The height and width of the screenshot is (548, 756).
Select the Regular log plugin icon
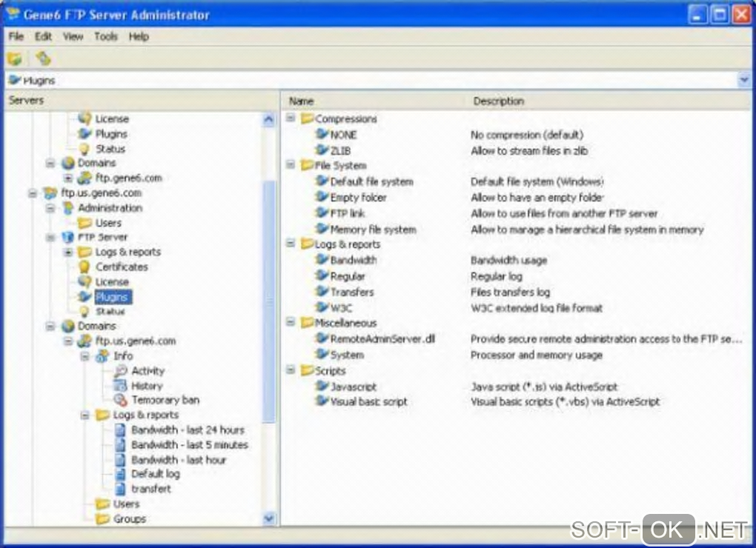(x=322, y=275)
